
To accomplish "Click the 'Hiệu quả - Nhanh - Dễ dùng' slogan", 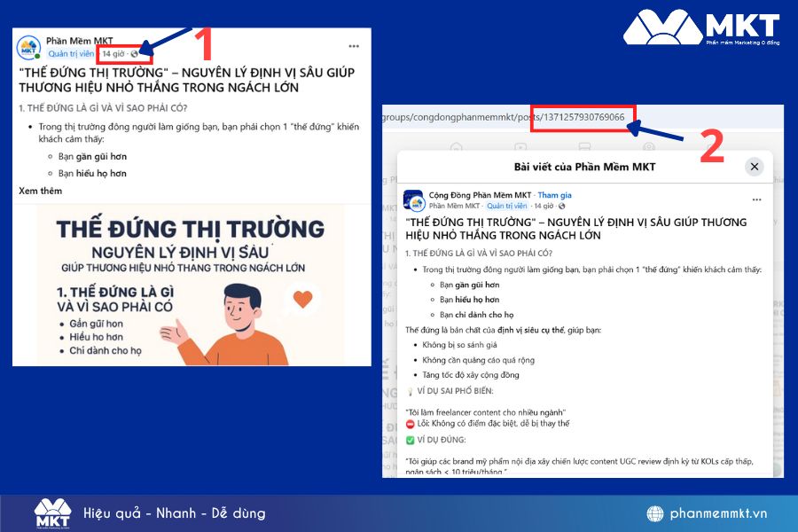I will (x=175, y=513).
